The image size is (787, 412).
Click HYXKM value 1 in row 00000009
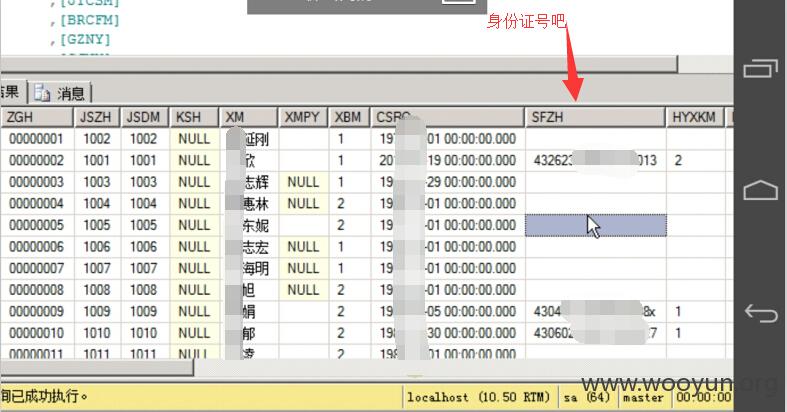click(x=696, y=312)
